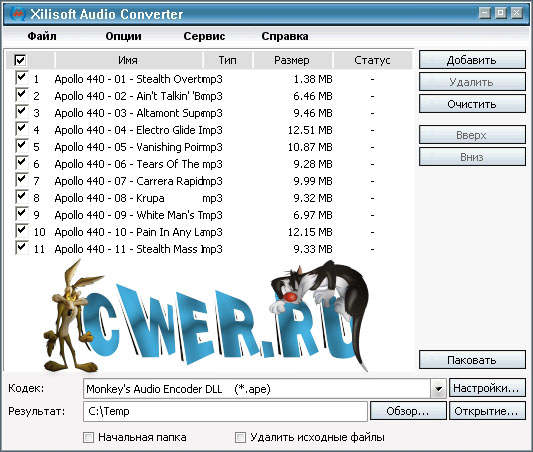Enable Удалить исходные файлы checkbox

coord(240,437)
